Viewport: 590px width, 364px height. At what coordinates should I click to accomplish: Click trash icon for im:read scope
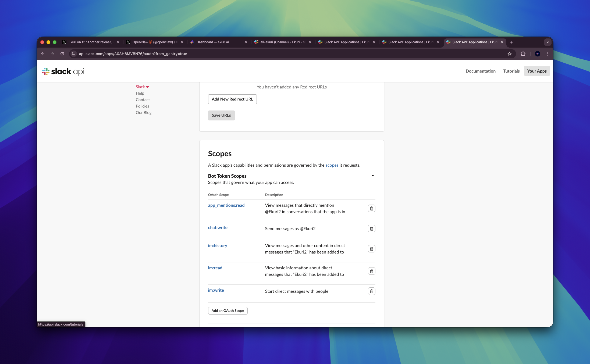pos(371,271)
